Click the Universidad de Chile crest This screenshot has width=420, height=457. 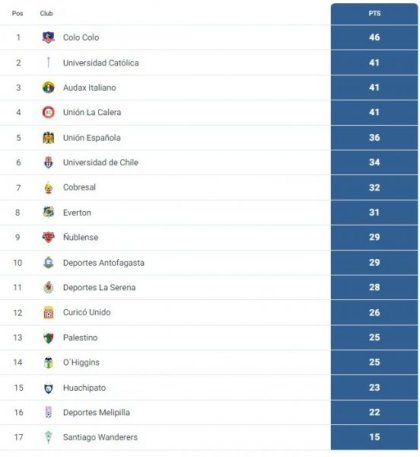pos(48,162)
